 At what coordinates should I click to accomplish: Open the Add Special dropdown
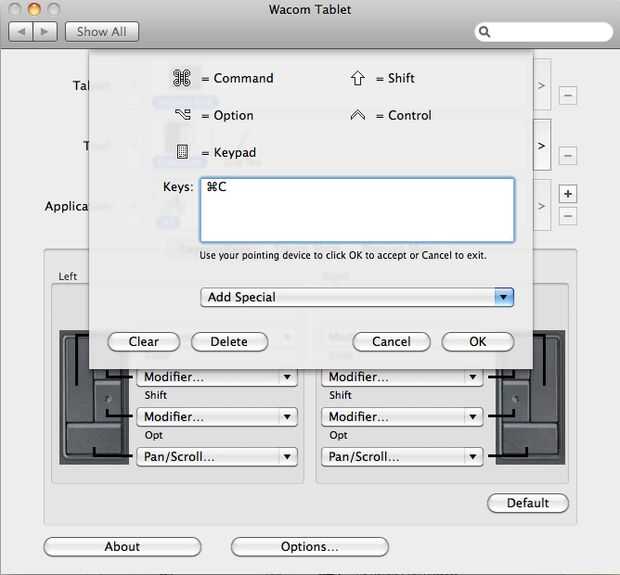(x=357, y=297)
